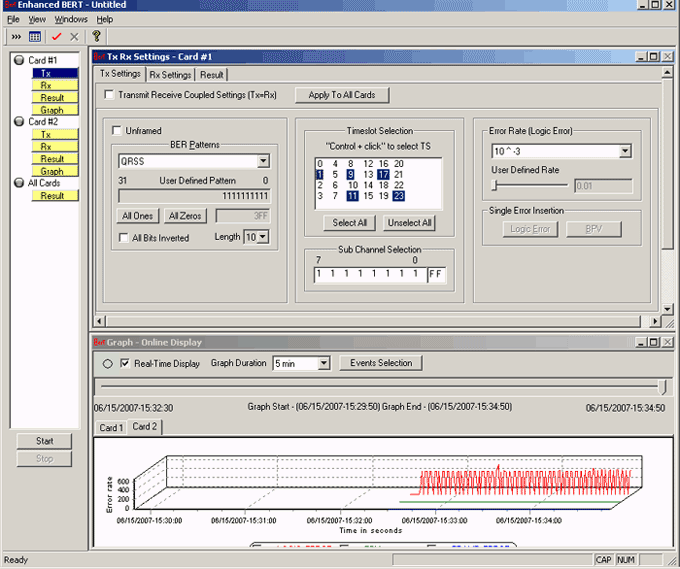
Task: Open the BER Patterns QRSS dropdown
Action: click(x=263, y=161)
